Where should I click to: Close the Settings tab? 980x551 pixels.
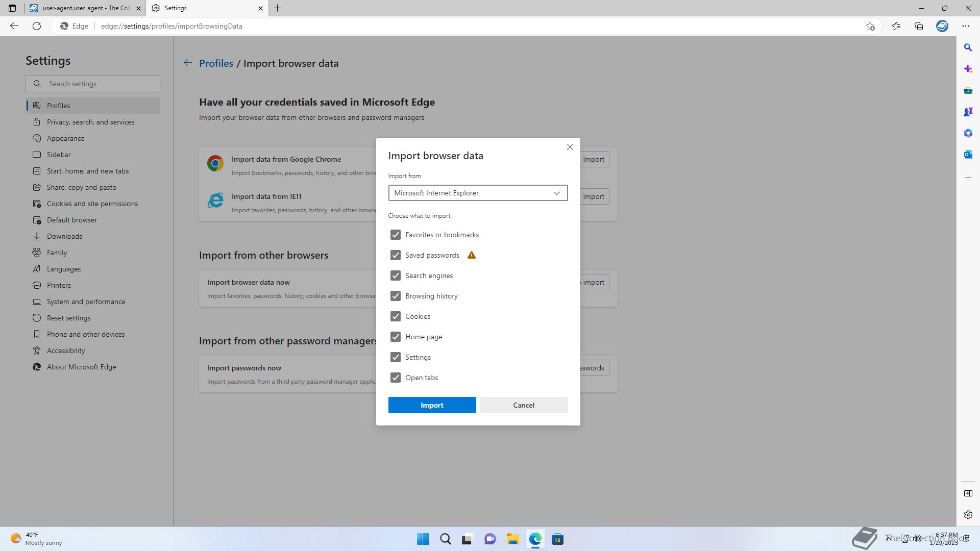(260, 8)
